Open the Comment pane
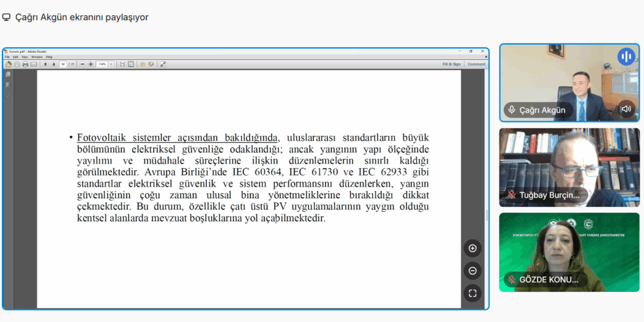This screenshot has width=644, height=322. [476, 64]
